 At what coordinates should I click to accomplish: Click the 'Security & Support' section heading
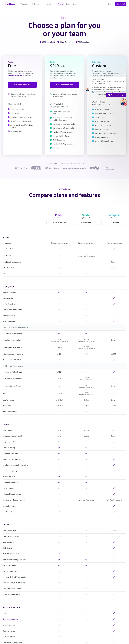coord(11,607)
